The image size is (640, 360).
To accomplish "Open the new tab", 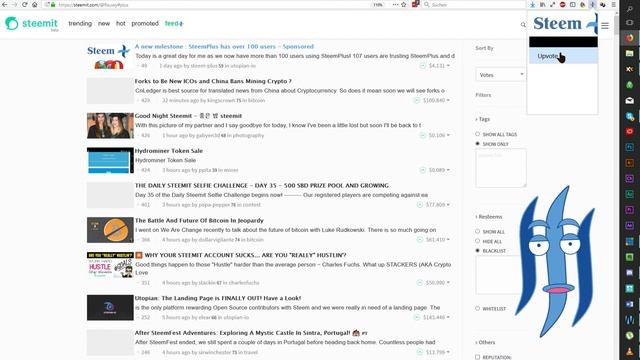I will 104,24.
